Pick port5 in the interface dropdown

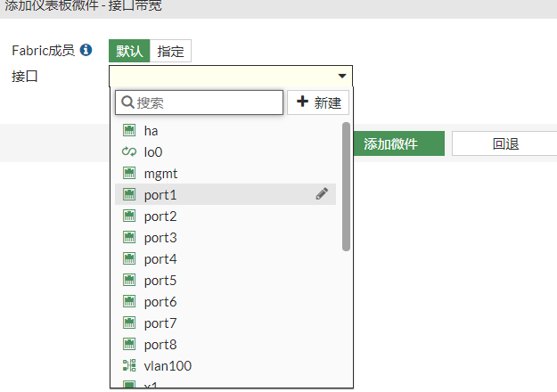[160, 281]
